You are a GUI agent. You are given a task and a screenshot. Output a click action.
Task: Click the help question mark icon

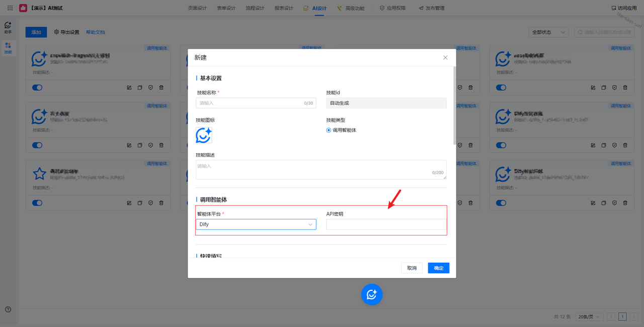[8, 309]
